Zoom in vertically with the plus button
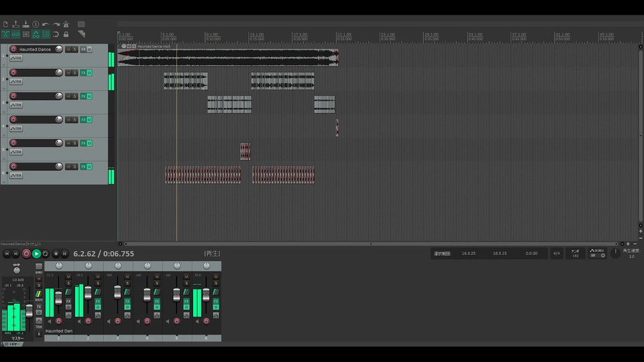The image size is (644, 362). tap(641, 231)
